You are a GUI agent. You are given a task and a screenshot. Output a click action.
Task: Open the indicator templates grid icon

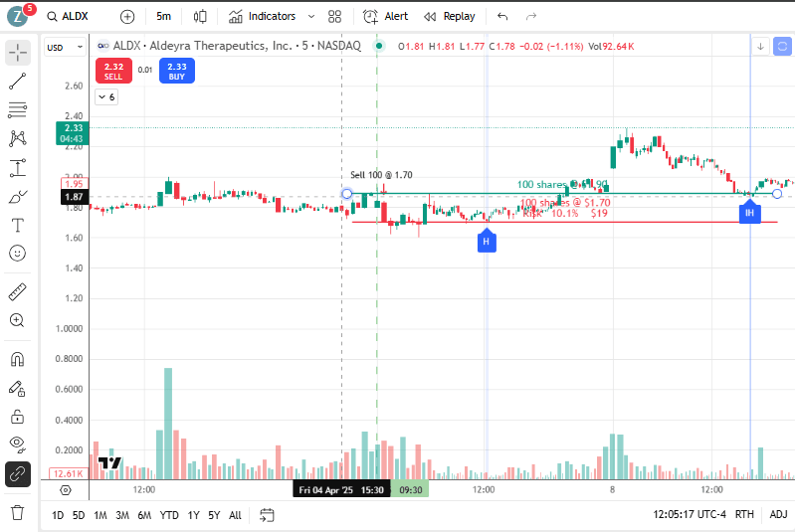tap(334, 17)
